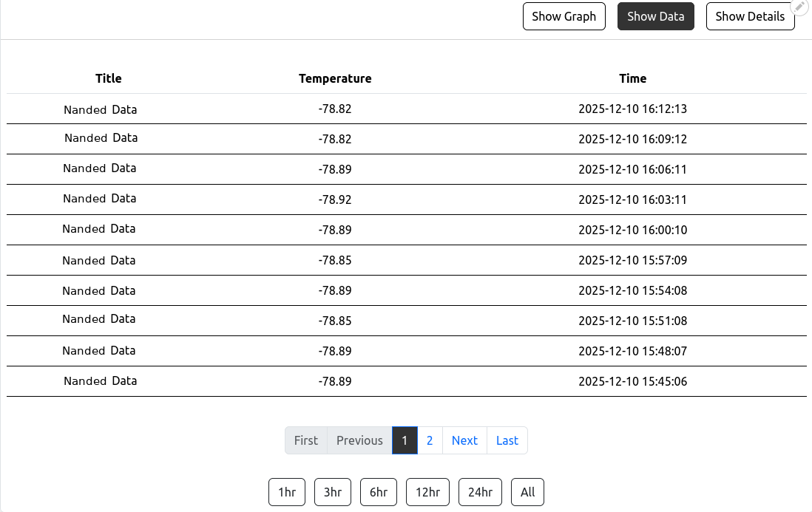Set the time range to 6hr
This screenshot has height=512, width=812.
[x=379, y=492]
